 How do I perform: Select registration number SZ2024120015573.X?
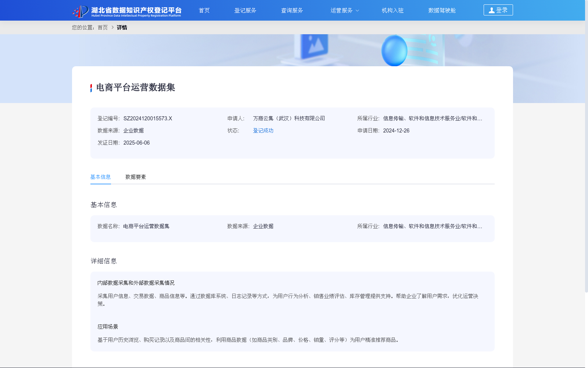coord(148,118)
